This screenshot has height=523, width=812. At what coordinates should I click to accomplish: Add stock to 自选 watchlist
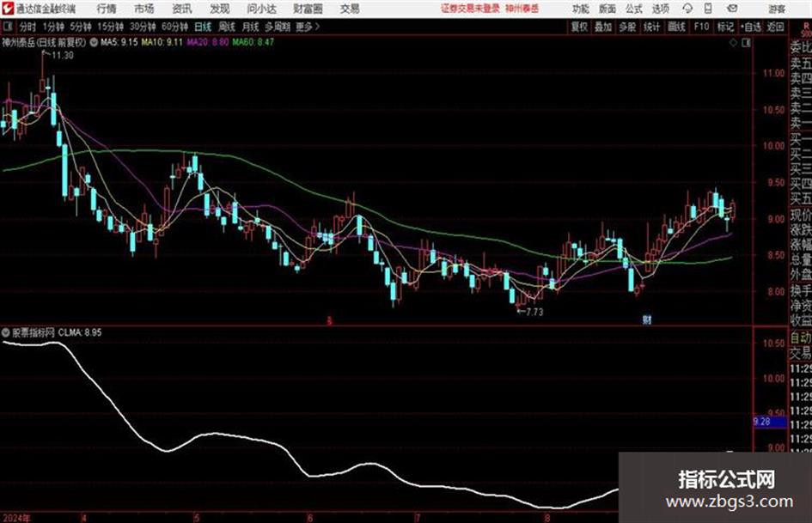click(x=750, y=27)
